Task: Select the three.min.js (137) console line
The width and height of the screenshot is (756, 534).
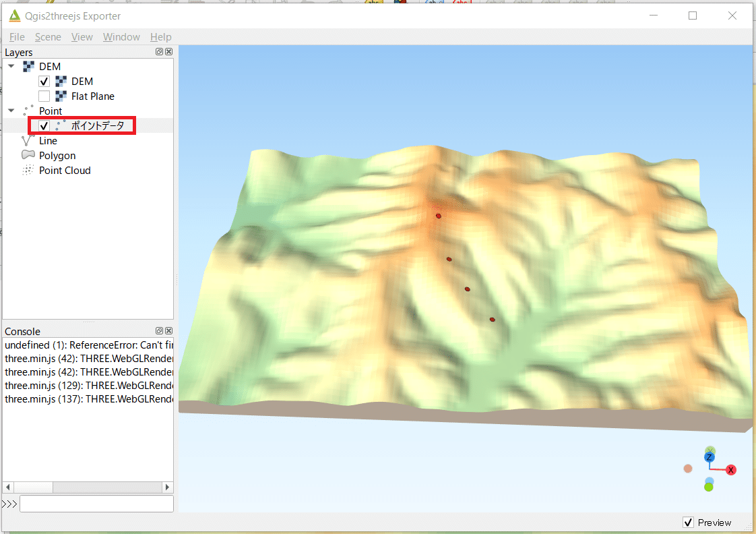Action: pyautogui.click(x=89, y=399)
